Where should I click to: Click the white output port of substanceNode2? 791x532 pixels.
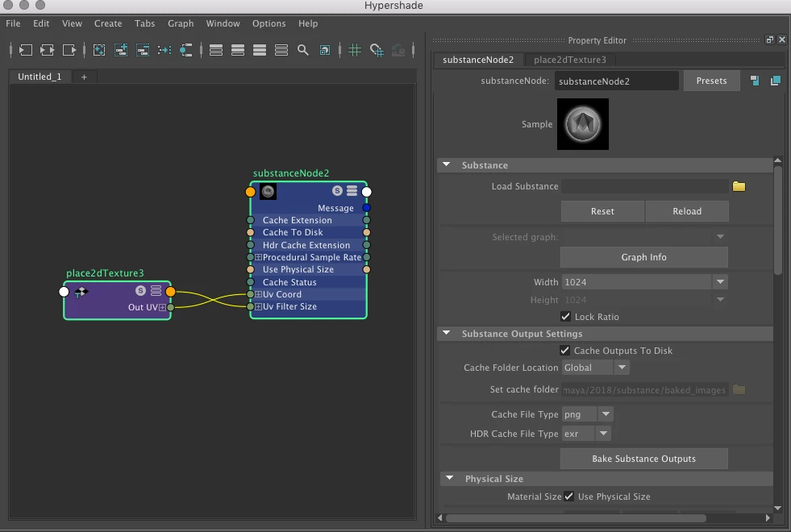(x=367, y=192)
